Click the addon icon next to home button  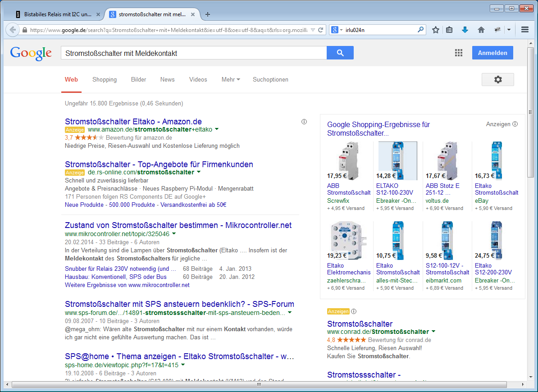[x=497, y=30]
